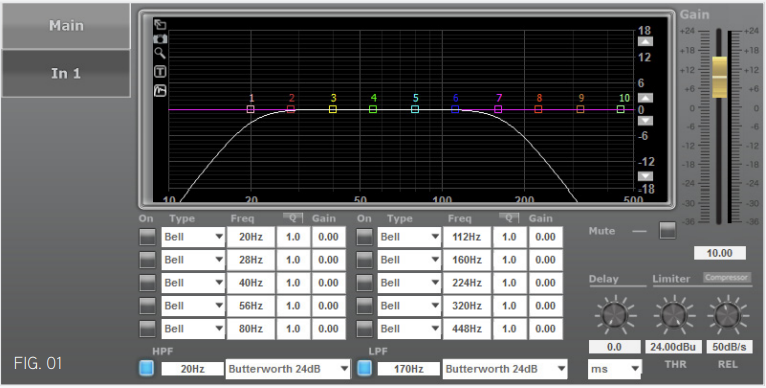
Task: Toggle On button for 320Hz band
Action: [x=364, y=306]
